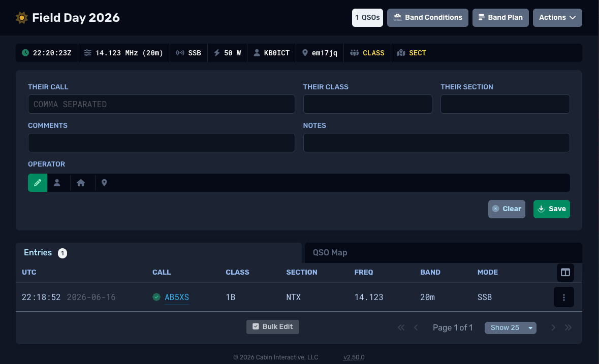Screen dimensions: 599x364
Task: Sort entries by the UTC column
Action: pyautogui.click(x=29, y=273)
